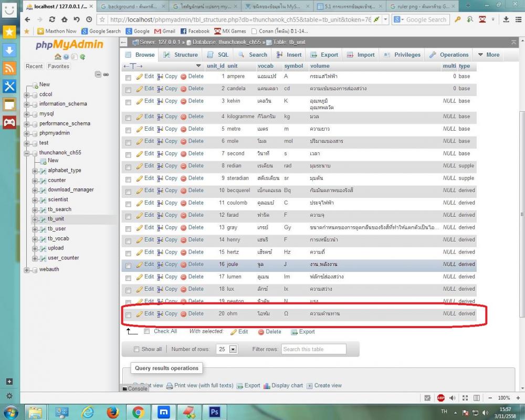
Task: Sort by the unit_id column header
Action: click(215, 66)
